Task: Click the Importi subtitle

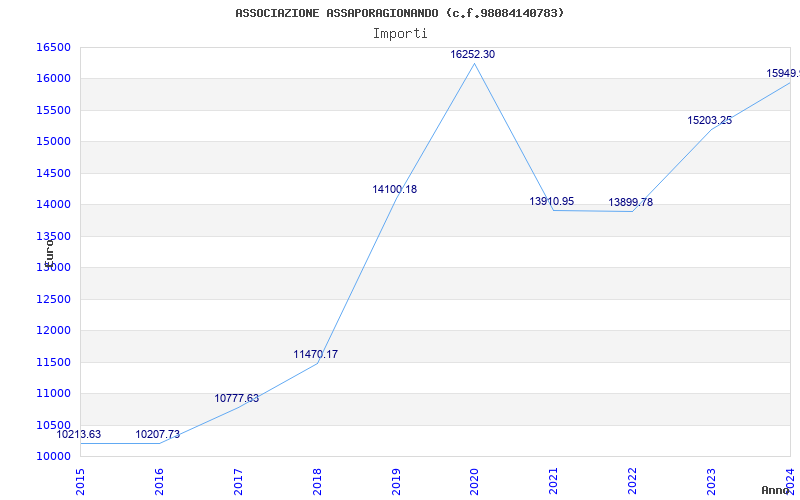Action: (400, 34)
